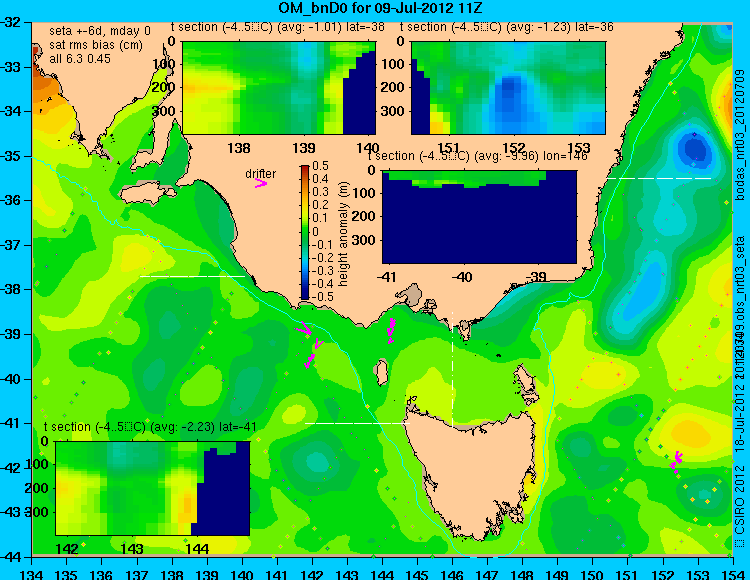Screen dimensions: 750x580
Task: Click the -44 latitude tick label
Action: (11, 557)
